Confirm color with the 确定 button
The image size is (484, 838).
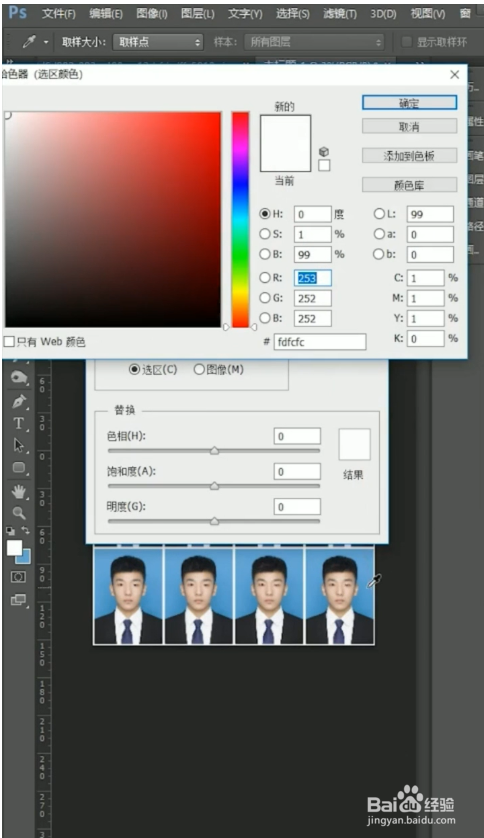click(x=409, y=103)
